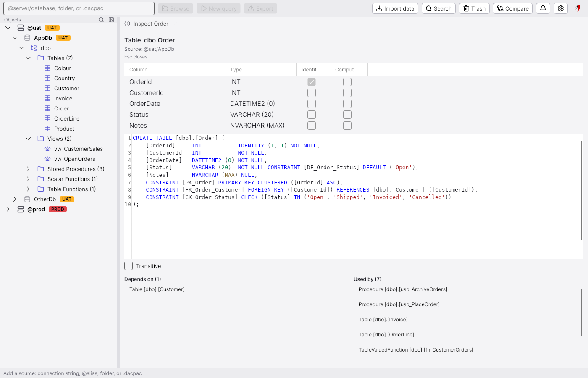Collapse the Views (2) folder
Viewport: 588px width, 378px height.
tap(28, 139)
